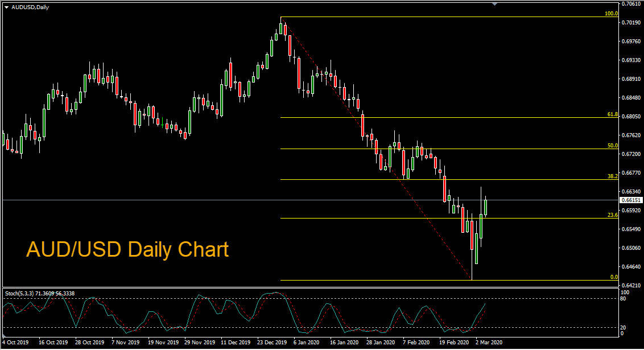Click the chart shift triangle marker at top
The height and width of the screenshot is (350, 644).
point(494,3)
